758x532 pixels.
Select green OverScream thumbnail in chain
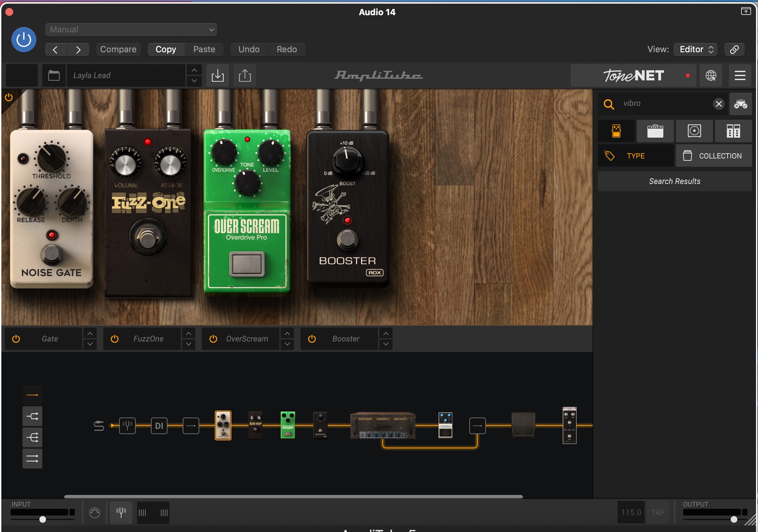288,425
